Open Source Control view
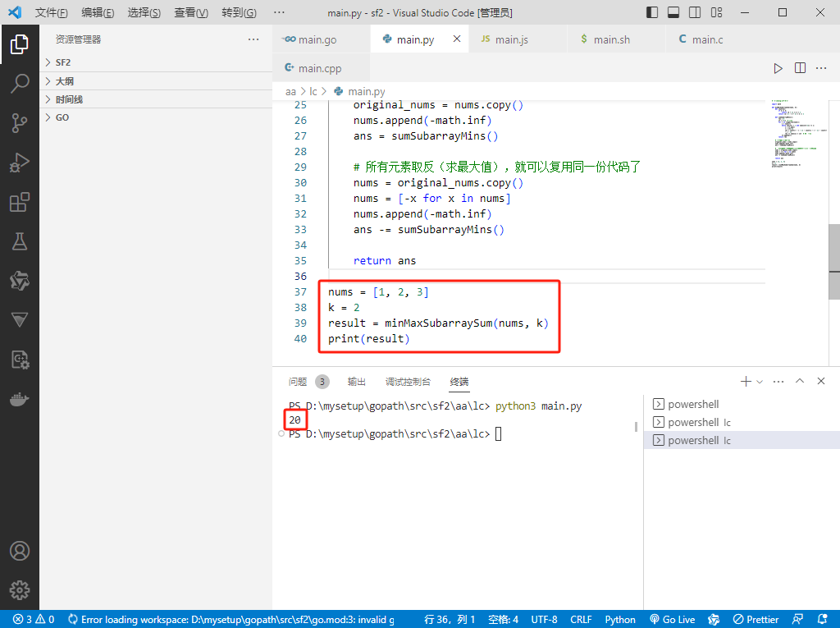 [x=20, y=123]
